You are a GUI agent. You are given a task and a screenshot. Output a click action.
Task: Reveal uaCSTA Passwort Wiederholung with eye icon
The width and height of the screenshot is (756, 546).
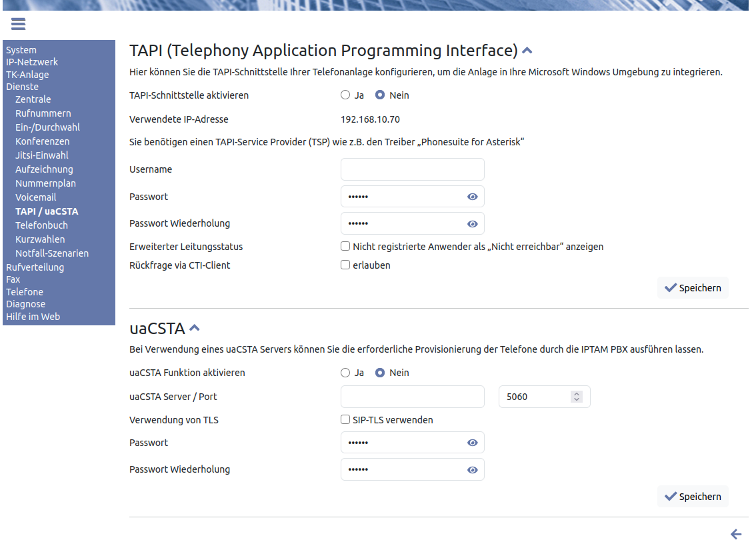point(473,470)
